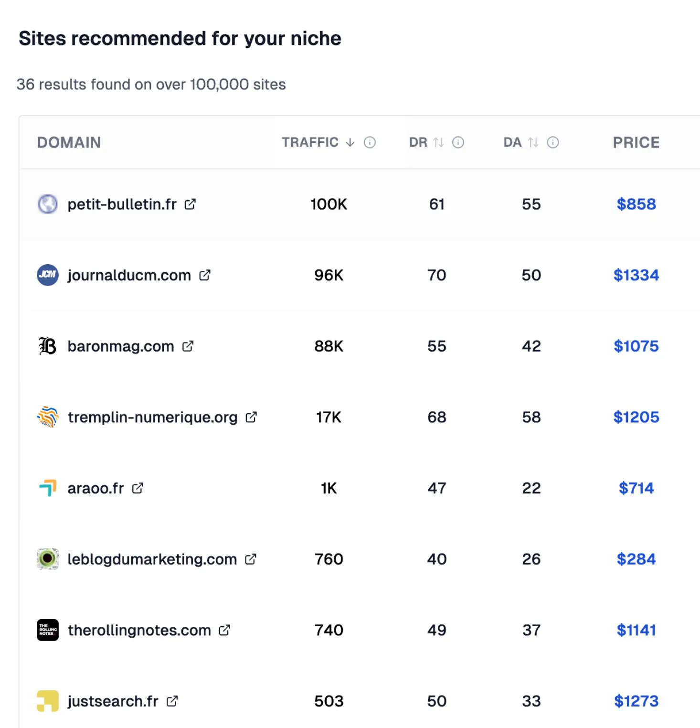Open the $858 price for petit-bulletin.fr
This screenshot has width=700, height=728.
click(636, 204)
